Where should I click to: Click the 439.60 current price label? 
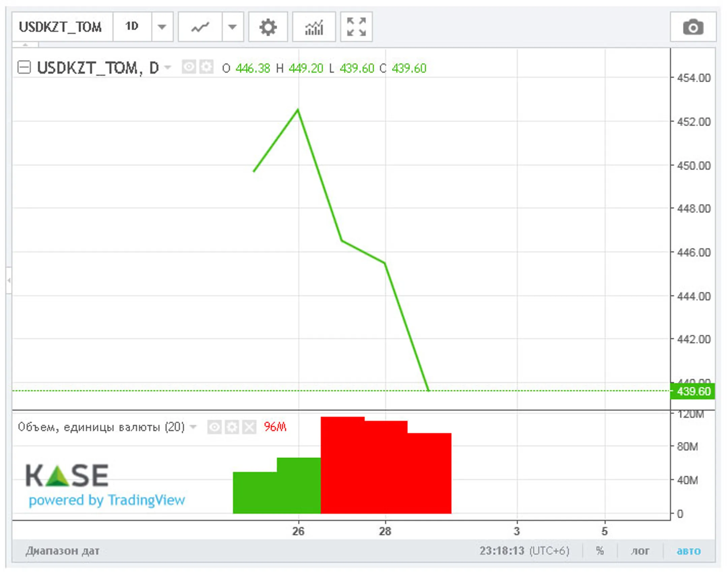(693, 392)
